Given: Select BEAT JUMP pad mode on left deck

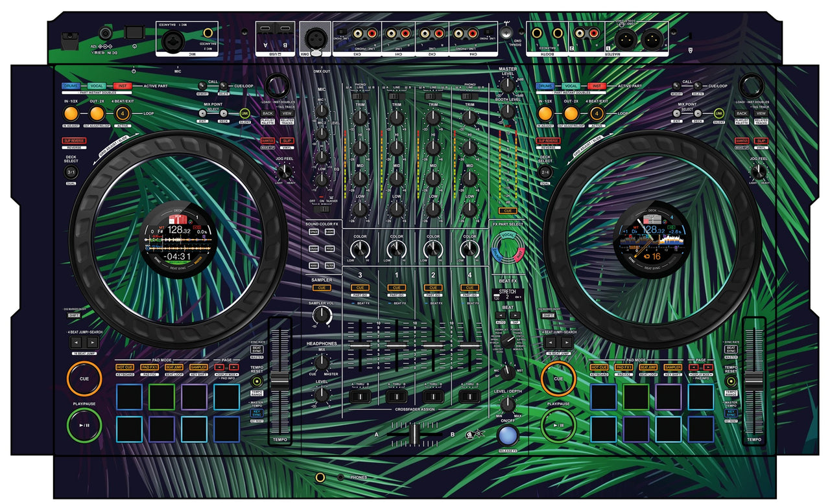Looking at the screenshot, I should [x=174, y=367].
